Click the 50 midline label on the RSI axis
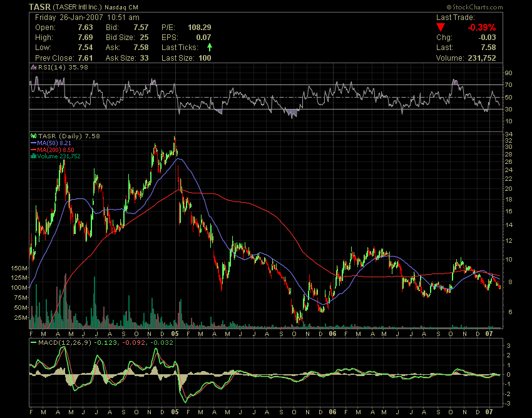 (509, 98)
